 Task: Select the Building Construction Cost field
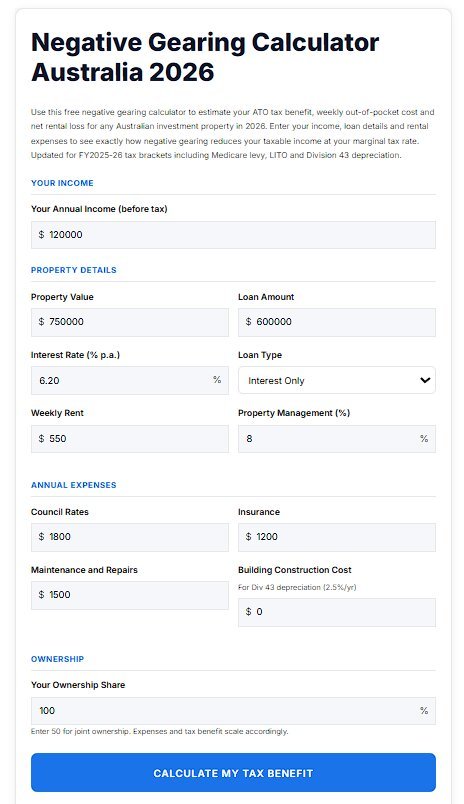point(337,612)
